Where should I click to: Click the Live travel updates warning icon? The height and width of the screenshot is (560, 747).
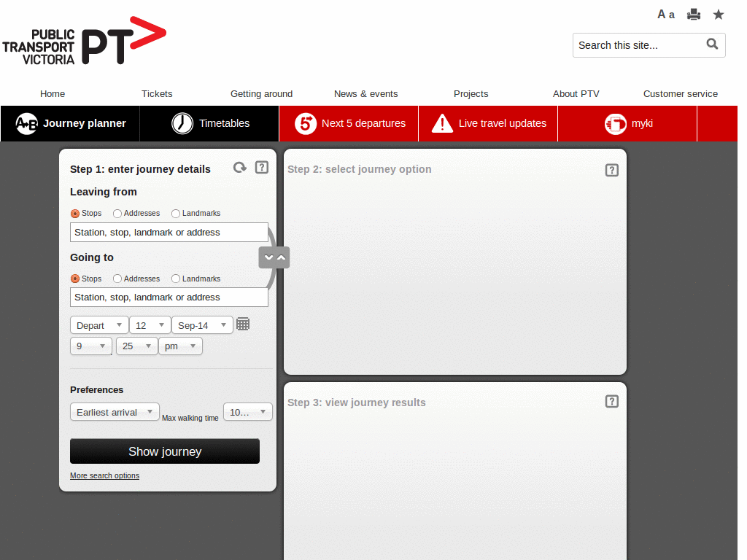pos(442,123)
